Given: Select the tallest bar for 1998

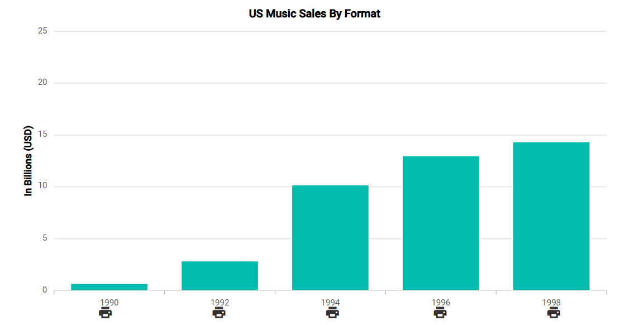Looking at the screenshot, I should 551,216.
